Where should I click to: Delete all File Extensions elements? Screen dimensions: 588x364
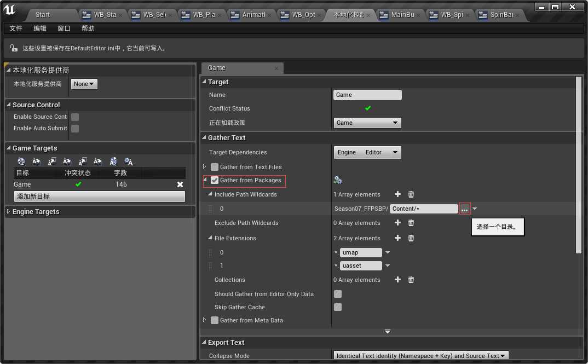click(x=411, y=238)
